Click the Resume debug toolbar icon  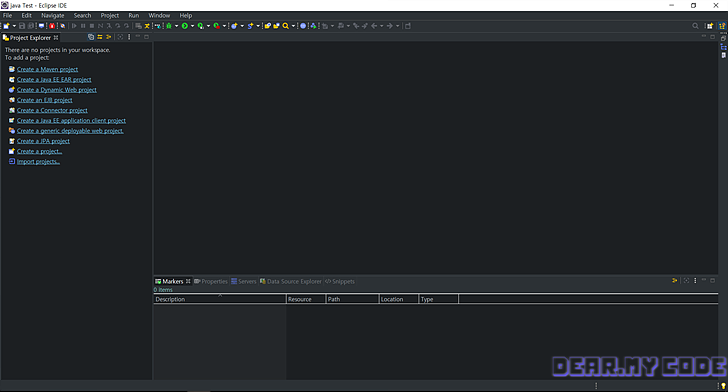(x=74, y=26)
